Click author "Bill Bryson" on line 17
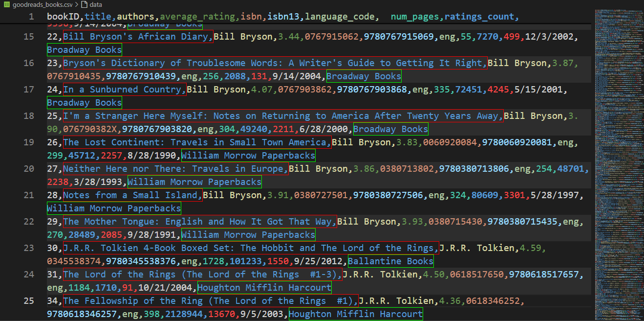644x321 pixels. (216, 90)
